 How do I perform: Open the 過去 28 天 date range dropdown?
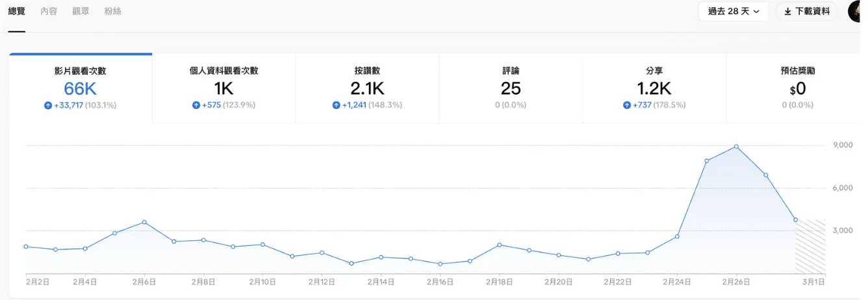point(734,11)
